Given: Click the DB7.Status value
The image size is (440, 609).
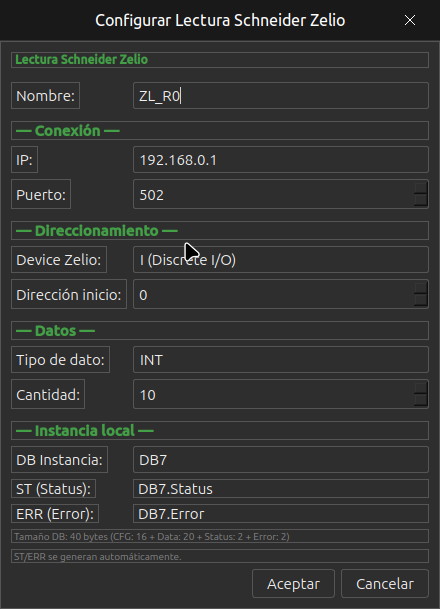Looking at the screenshot, I should pos(281,489).
